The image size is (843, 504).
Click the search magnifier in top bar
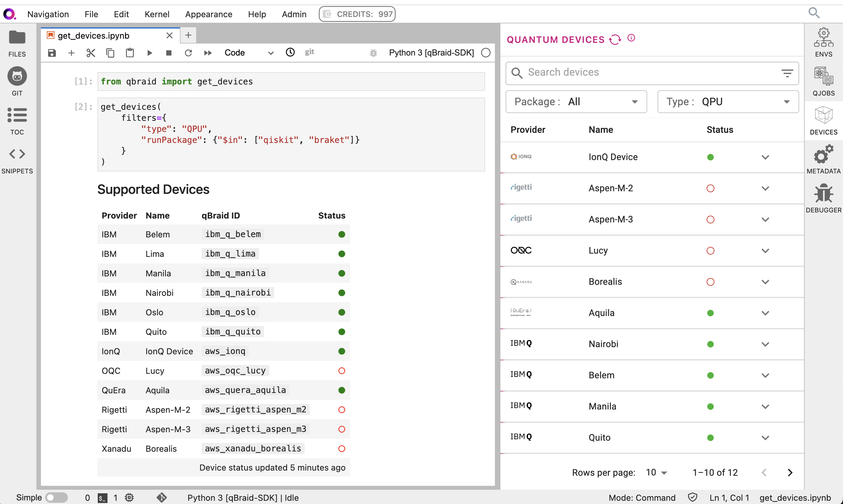pos(814,13)
